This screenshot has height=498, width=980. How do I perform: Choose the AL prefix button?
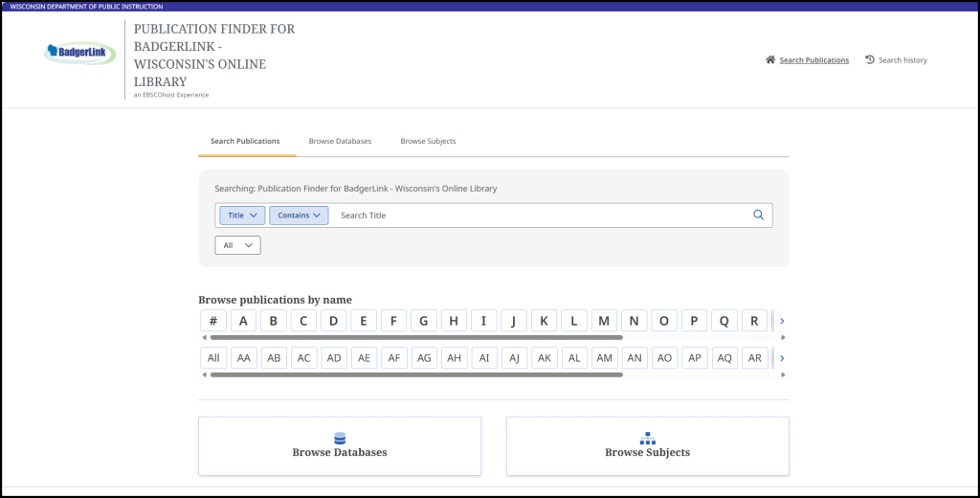click(574, 358)
